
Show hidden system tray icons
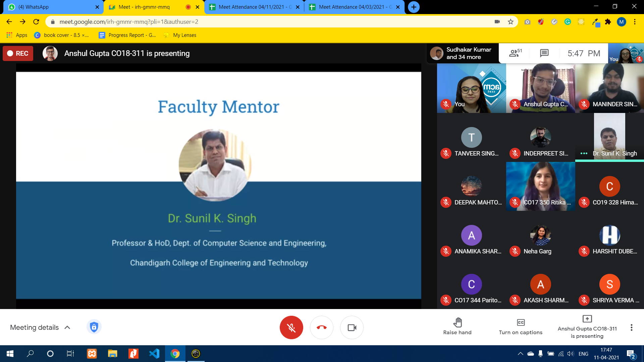(x=520, y=354)
